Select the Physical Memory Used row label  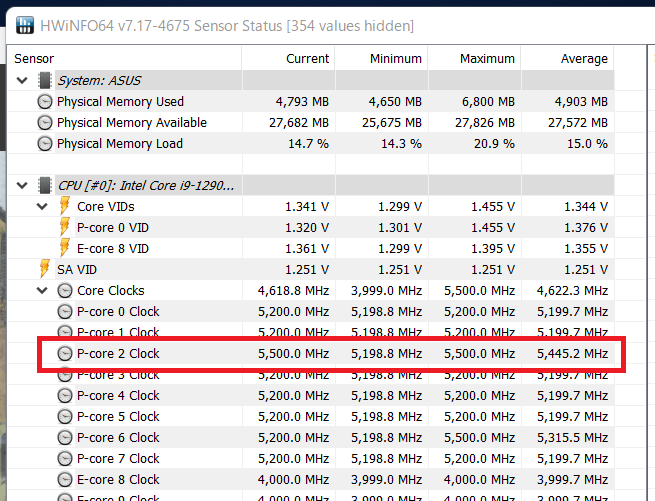(x=120, y=102)
